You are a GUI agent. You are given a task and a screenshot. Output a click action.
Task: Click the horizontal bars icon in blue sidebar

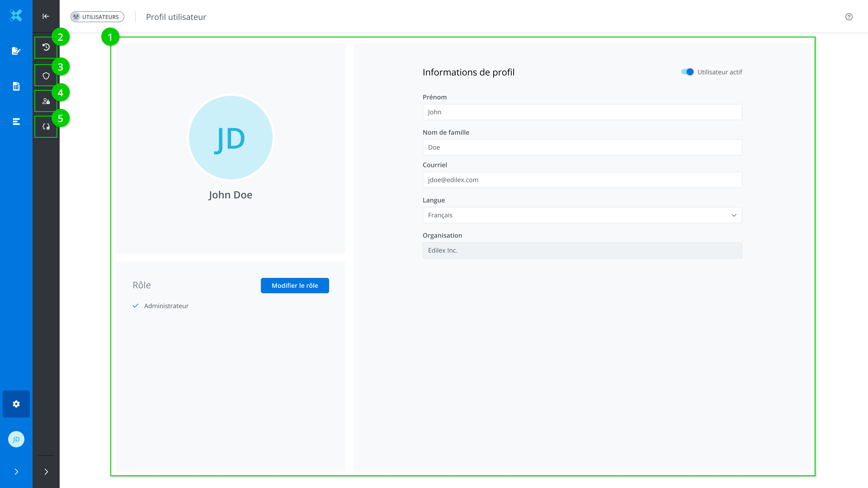point(16,122)
